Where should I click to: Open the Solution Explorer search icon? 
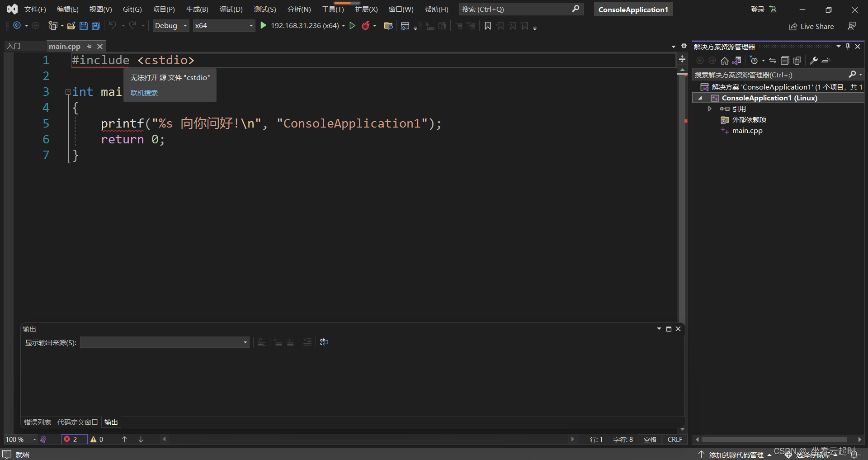click(x=853, y=74)
